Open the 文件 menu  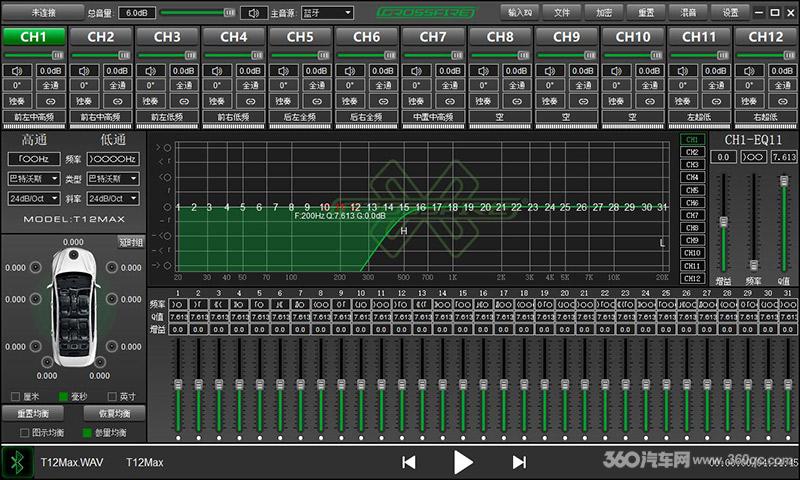point(562,12)
